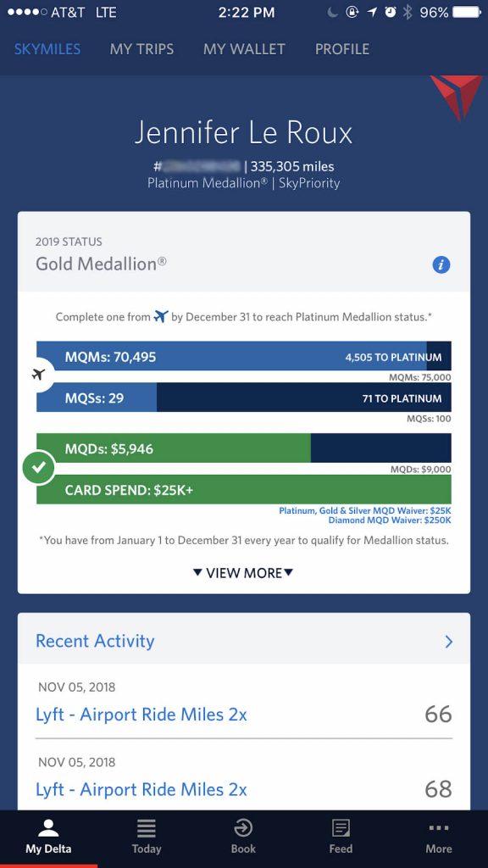Image resolution: width=488 pixels, height=868 pixels.
Task: Toggle the Bluetooth indicator in status bar
Action: (409, 12)
